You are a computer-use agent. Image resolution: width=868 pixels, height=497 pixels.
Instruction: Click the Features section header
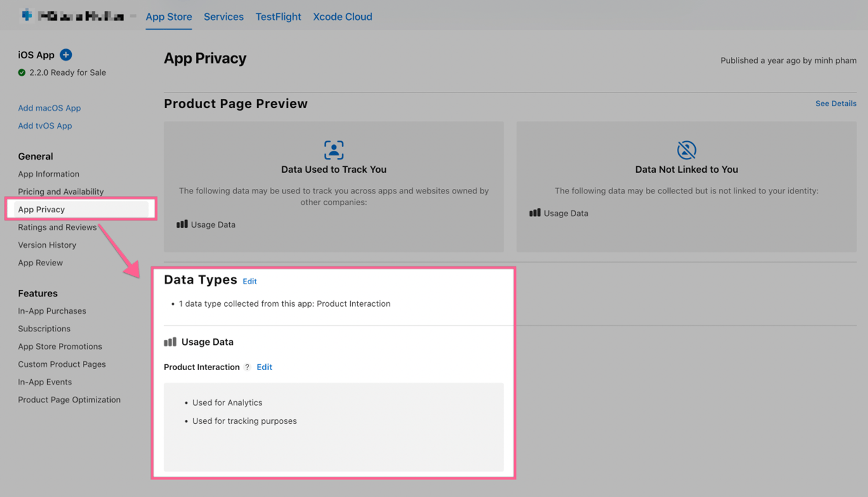click(x=38, y=293)
